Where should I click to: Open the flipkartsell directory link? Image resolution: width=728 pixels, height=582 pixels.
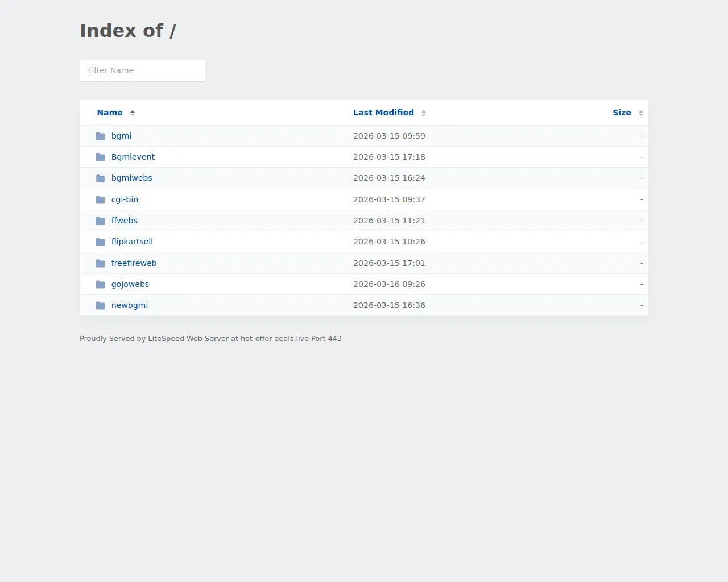pyautogui.click(x=132, y=242)
